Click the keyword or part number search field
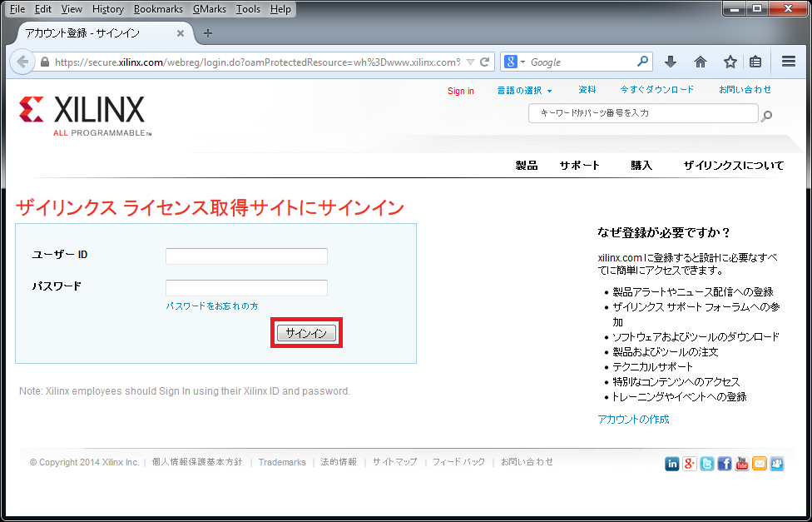The height and width of the screenshot is (522, 812). 643,113
